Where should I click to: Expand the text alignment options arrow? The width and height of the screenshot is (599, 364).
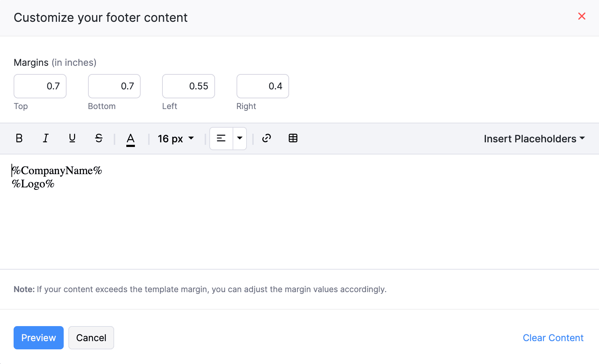240,138
